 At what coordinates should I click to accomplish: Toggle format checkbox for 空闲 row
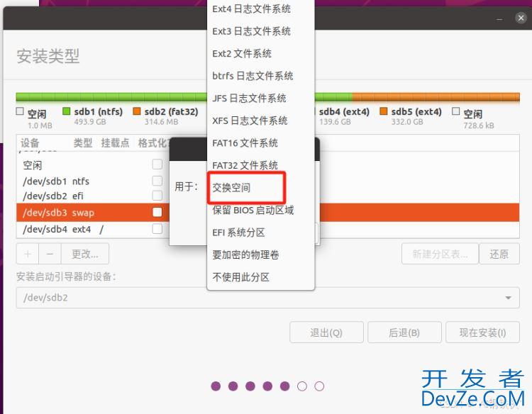pos(157,164)
